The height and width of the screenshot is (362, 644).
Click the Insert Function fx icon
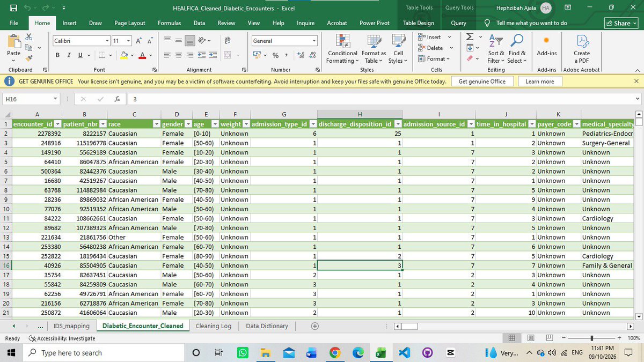click(117, 99)
